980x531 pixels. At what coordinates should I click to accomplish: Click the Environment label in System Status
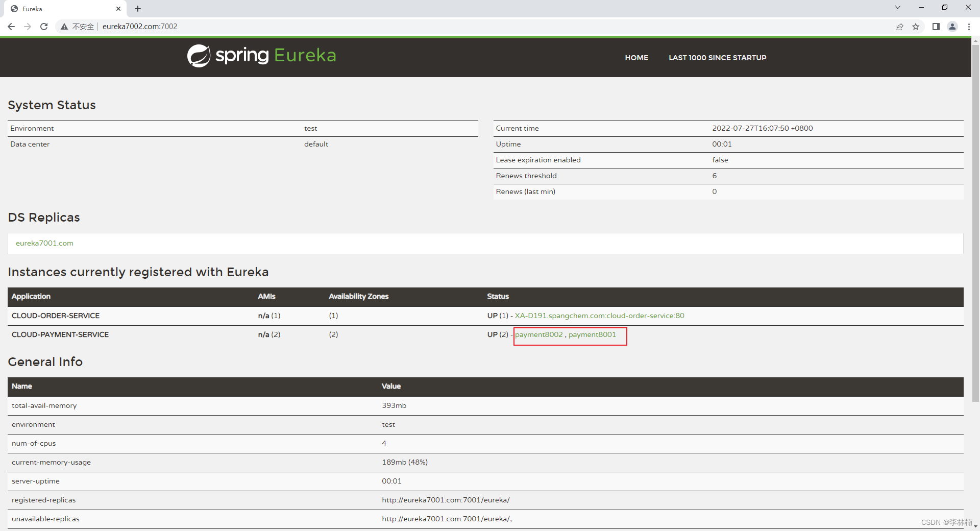[32, 128]
